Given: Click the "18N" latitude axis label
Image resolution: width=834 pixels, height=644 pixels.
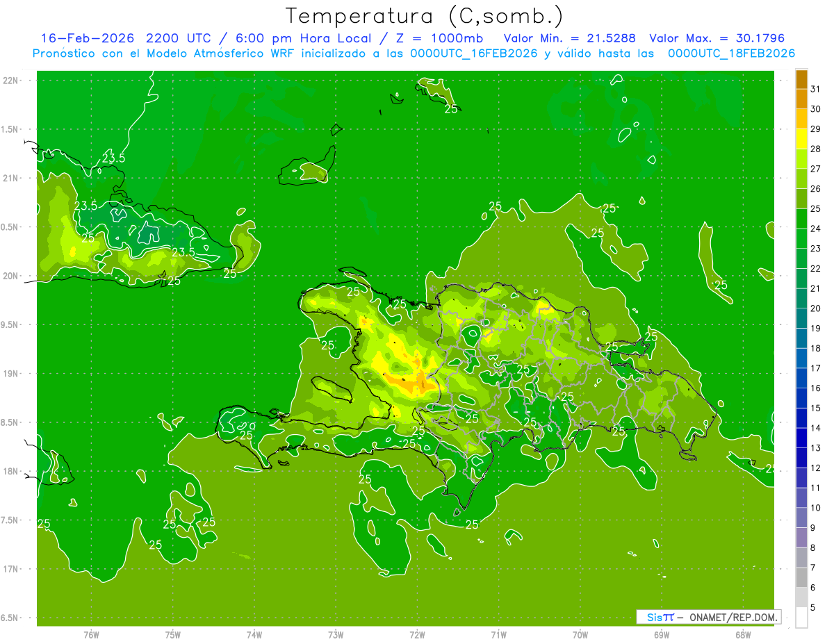Looking at the screenshot, I should click(12, 472).
